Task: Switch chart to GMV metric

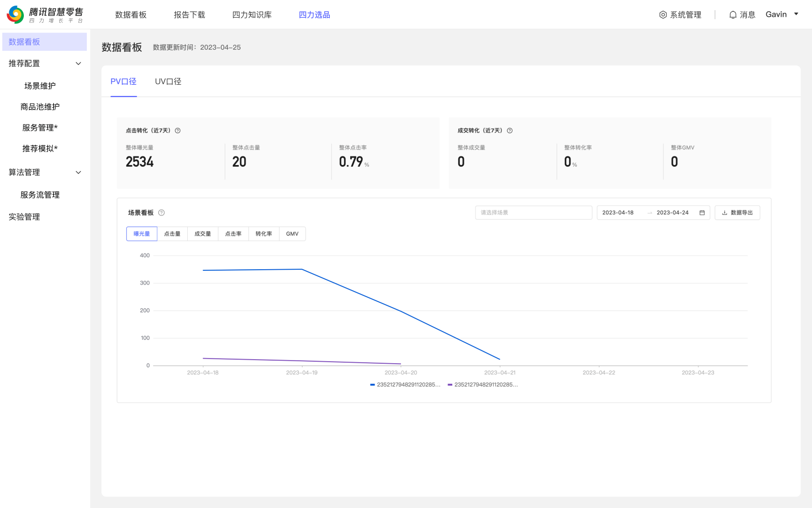Action: 292,234
